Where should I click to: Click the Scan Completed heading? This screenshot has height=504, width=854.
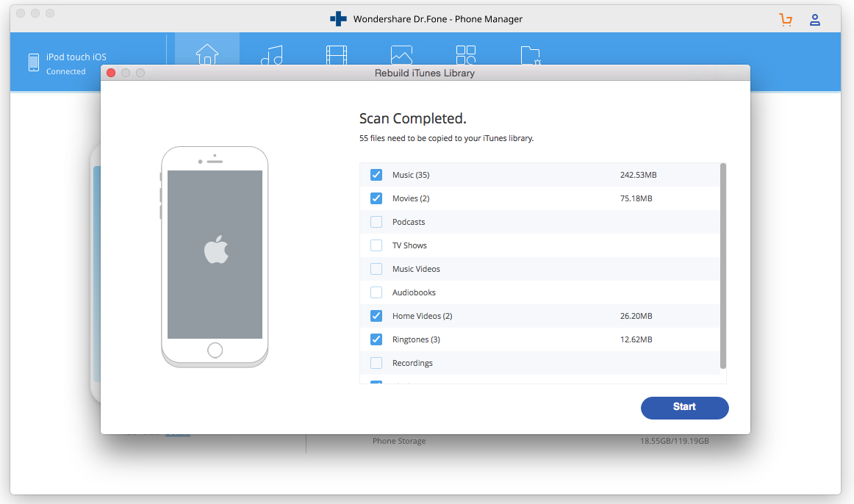413,118
